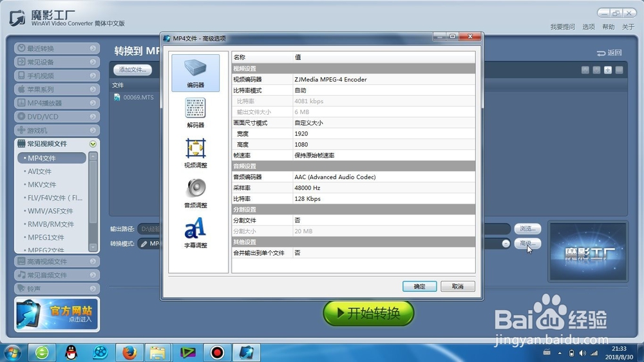
Task: Click the 合并输出到单个文件 value 否
Action: coord(298,252)
